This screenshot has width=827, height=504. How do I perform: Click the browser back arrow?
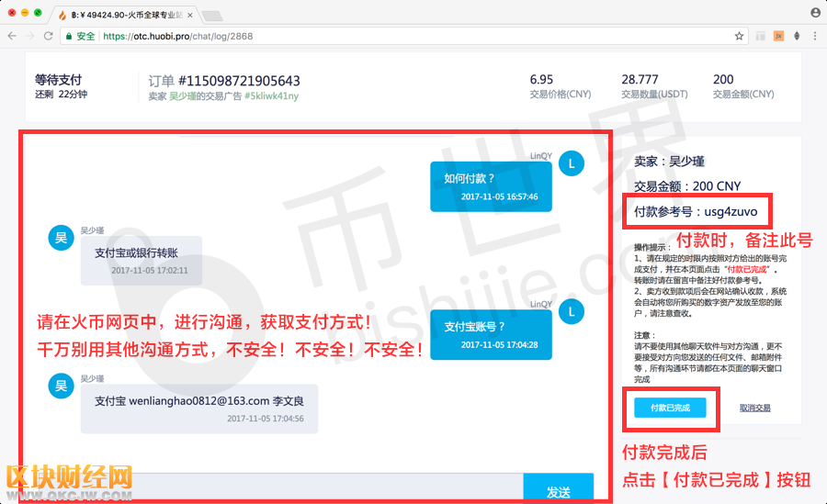[12, 36]
